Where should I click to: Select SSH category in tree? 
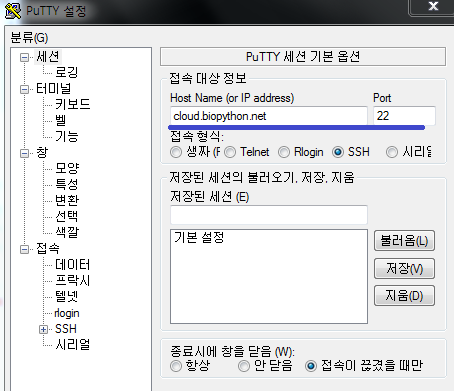(66, 329)
